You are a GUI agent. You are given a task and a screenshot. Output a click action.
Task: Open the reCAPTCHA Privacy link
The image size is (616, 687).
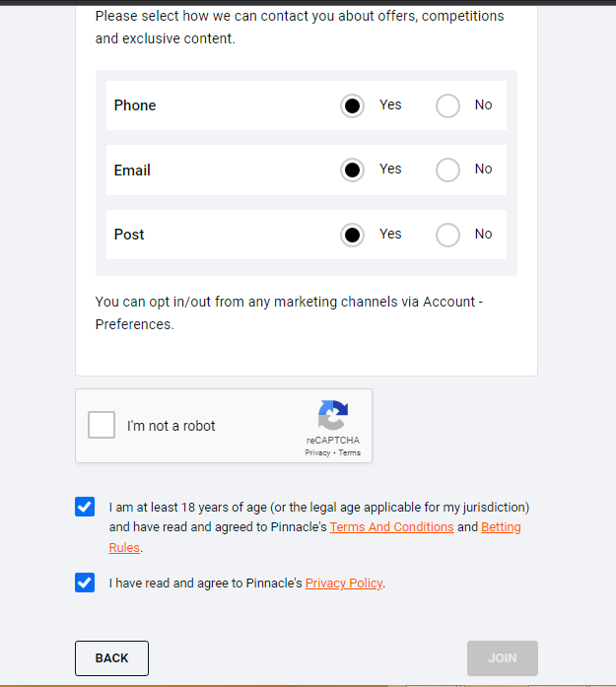click(x=317, y=453)
